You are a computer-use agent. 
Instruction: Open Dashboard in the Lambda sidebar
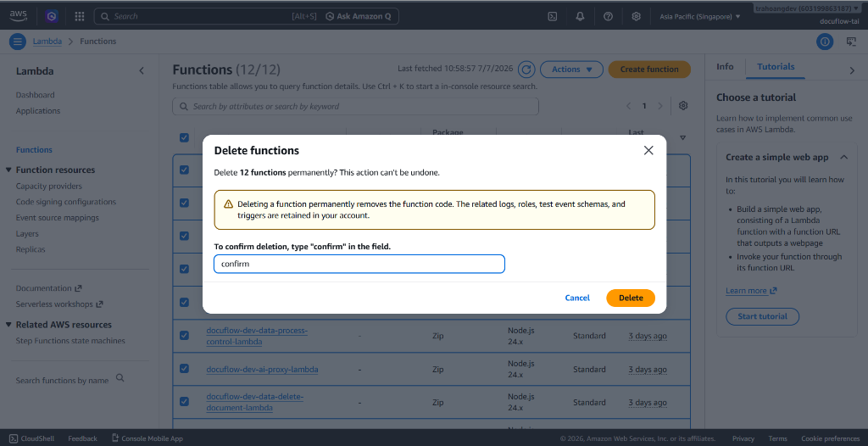[35, 95]
